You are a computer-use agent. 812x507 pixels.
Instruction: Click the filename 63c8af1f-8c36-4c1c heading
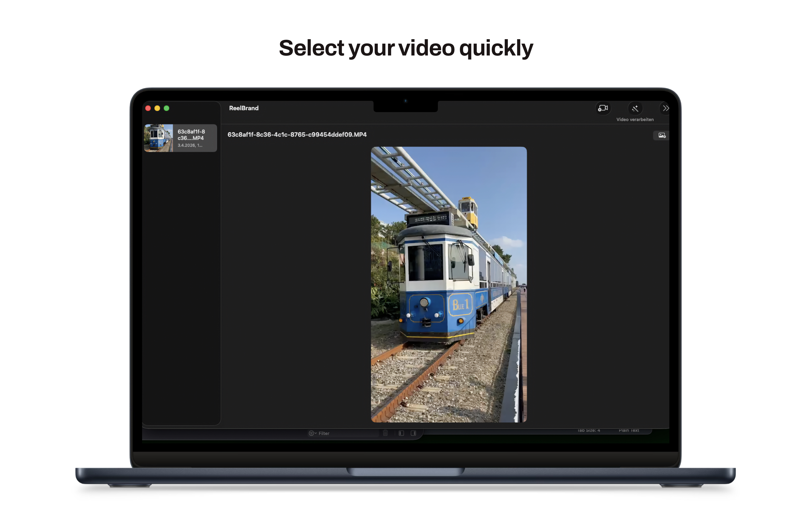coord(297,135)
